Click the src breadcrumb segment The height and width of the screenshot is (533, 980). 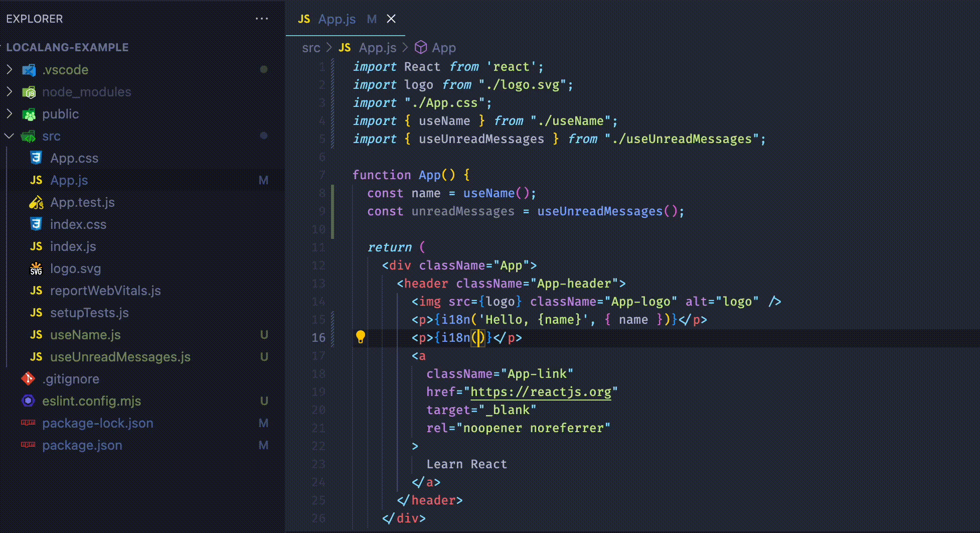click(x=311, y=48)
